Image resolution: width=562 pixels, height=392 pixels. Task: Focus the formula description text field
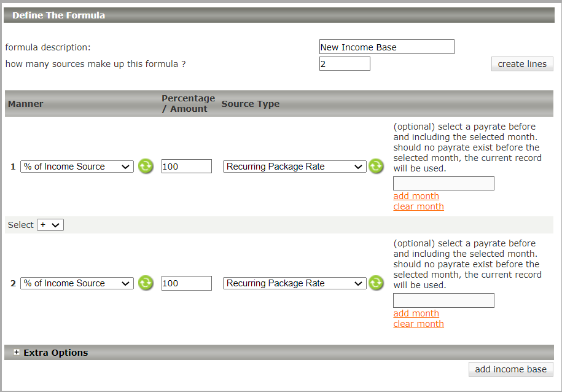click(x=386, y=47)
